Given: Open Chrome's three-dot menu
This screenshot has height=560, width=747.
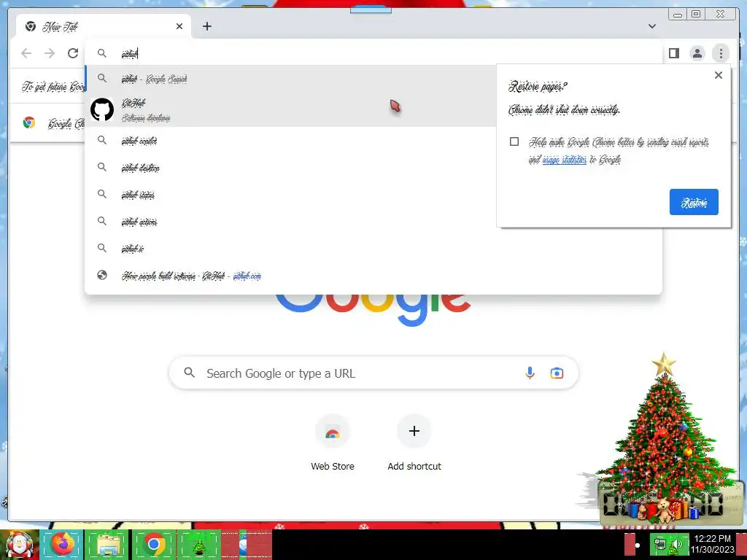Looking at the screenshot, I should (721, 53).
